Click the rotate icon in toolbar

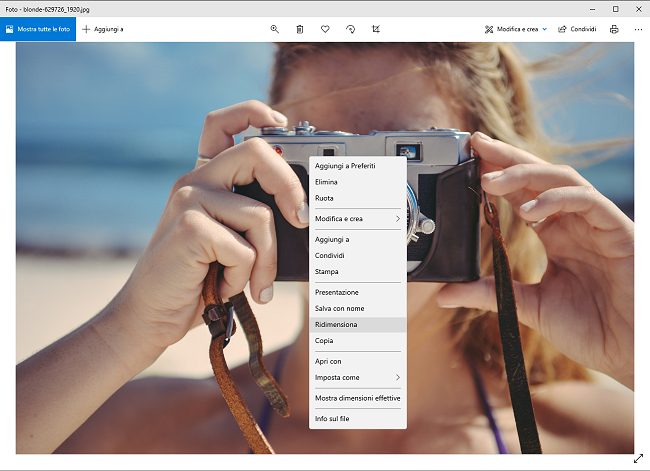(350, 29)
